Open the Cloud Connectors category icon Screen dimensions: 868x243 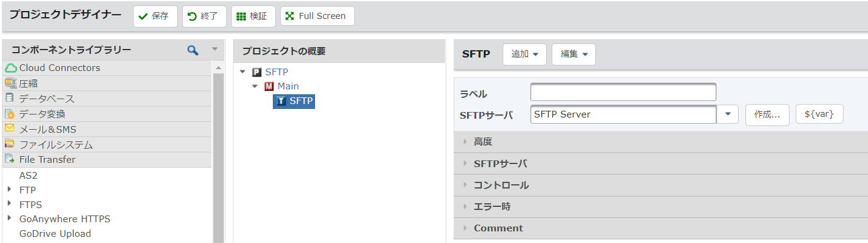pos(10,68)
